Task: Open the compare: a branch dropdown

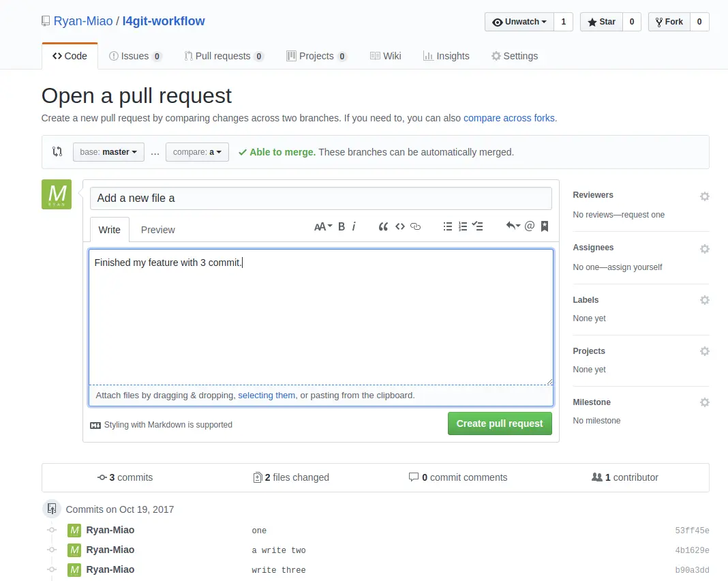Action: 197,152
